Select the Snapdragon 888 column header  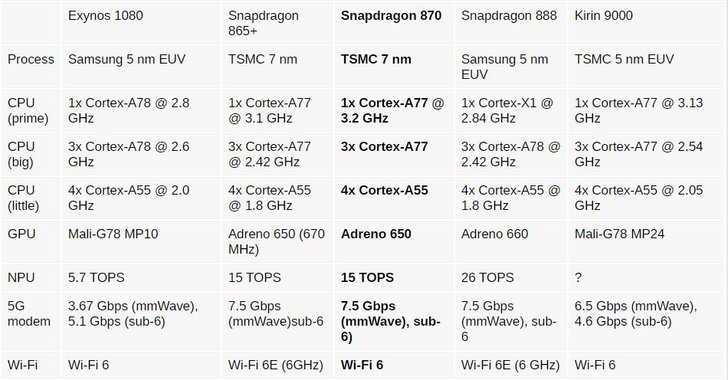click(509, 16)
